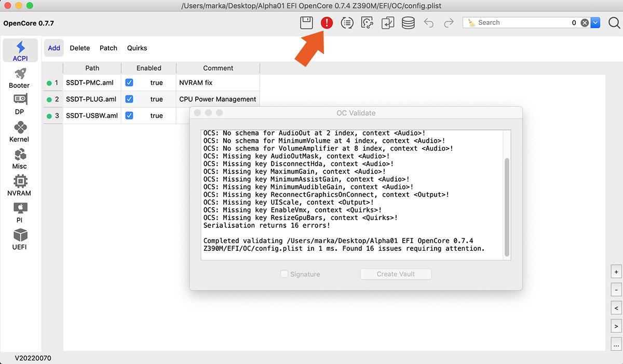The width and height of the screenshot is (623, 364).
Task: Click the Enabled column header
Action: coord(149,68)
